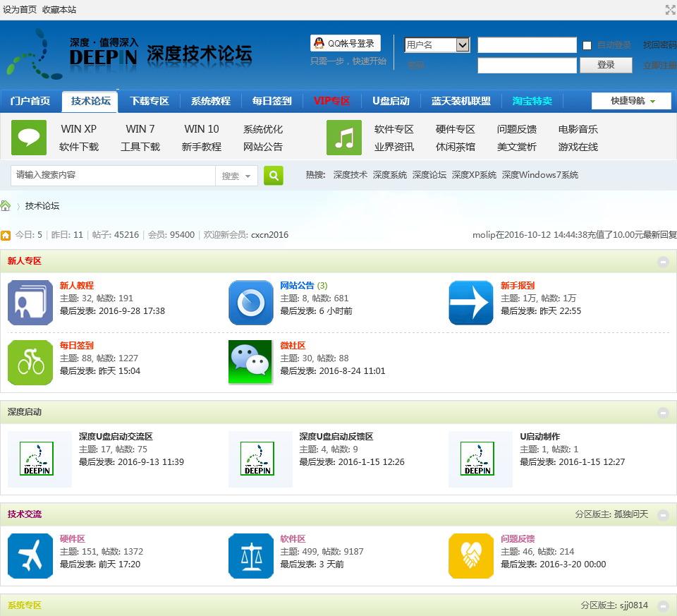Image resolution: width=677 pixels, height=616 pixels.
Task: Click the password input field
Action: tap(527, 65)
